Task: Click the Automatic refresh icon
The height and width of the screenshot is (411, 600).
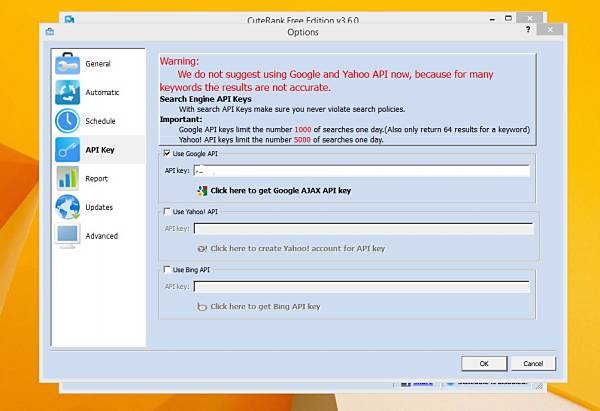Action: pyautogui.click(x=67, y=92)
